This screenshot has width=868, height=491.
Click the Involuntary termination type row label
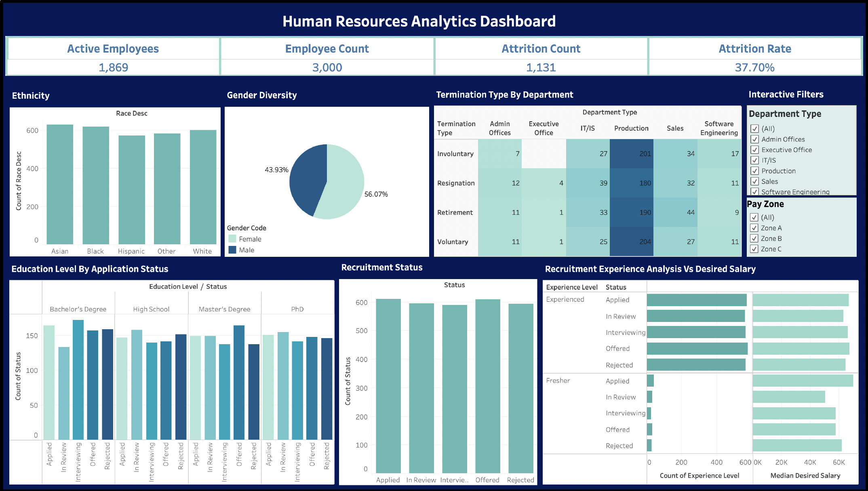455,154
